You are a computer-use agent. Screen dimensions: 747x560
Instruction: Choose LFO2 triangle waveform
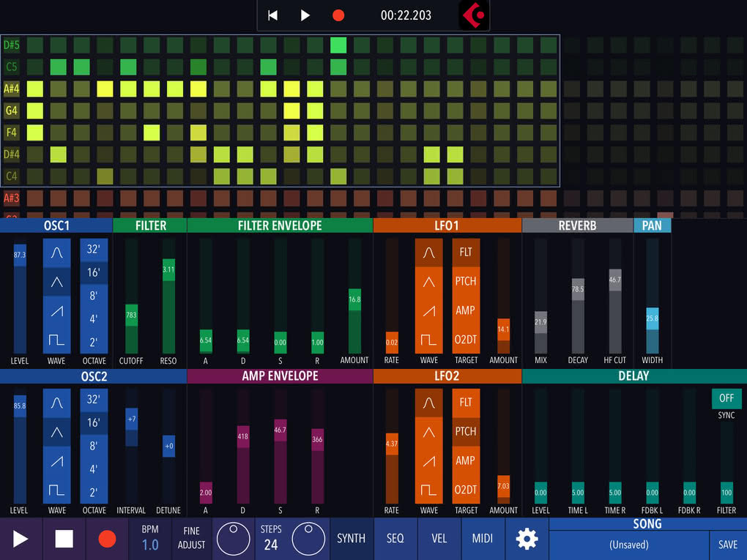(x=428, y=432)
